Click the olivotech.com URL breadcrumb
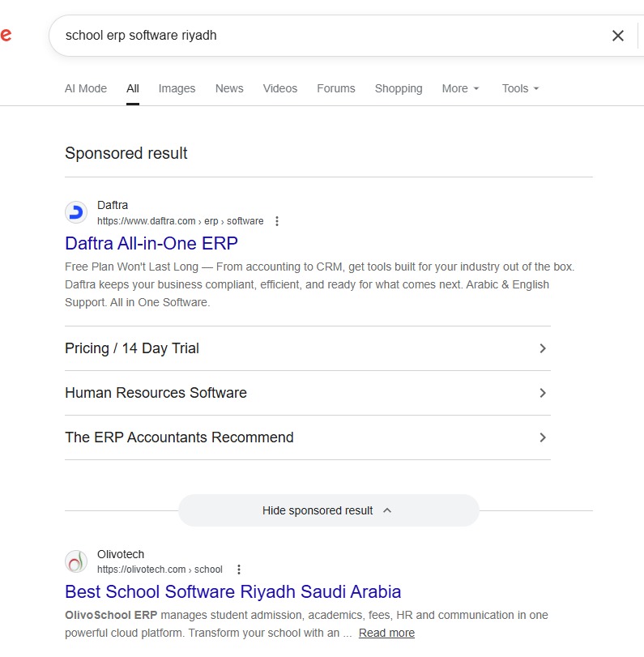 click(x=160, y=570)
